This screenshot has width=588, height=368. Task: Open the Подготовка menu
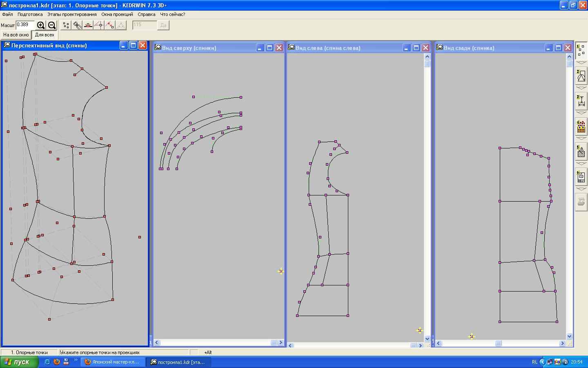point(30,14)
